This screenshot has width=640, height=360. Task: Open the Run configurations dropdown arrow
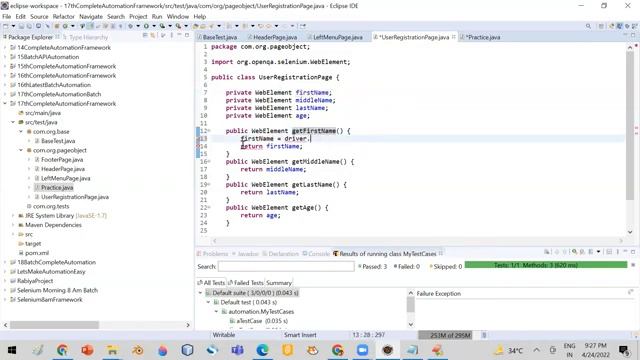(154, 26)
